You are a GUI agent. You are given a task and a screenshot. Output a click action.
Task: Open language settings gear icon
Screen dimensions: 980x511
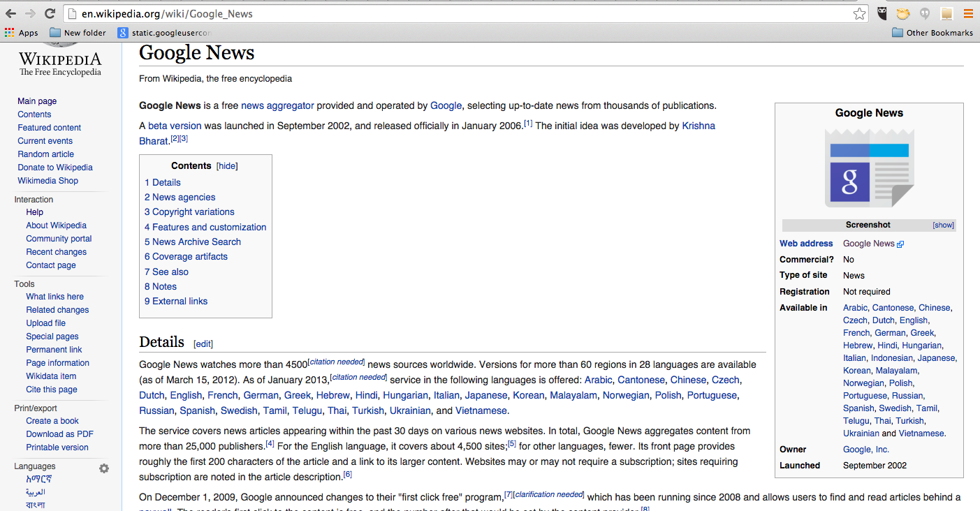tap(104, 468)
